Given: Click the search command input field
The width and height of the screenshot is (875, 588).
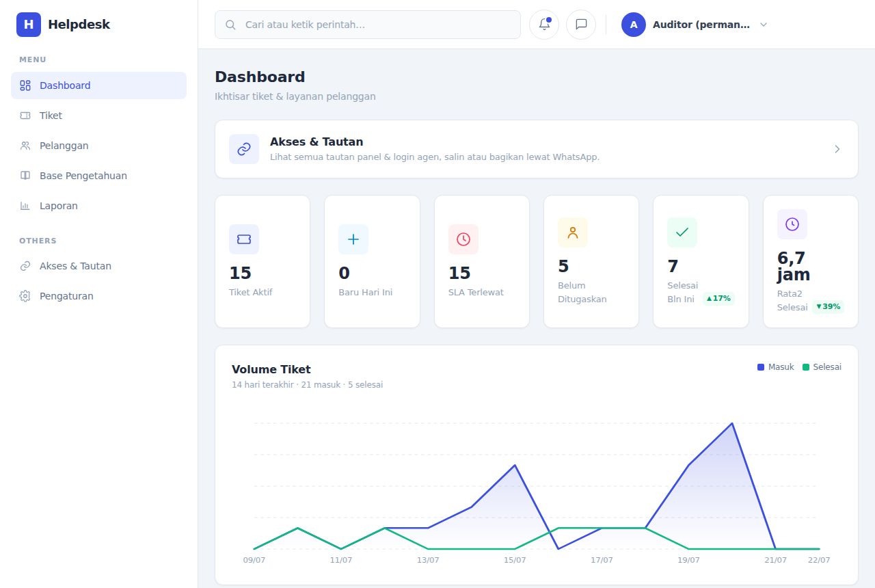Looking at the screenshot, I should (368, 25).
